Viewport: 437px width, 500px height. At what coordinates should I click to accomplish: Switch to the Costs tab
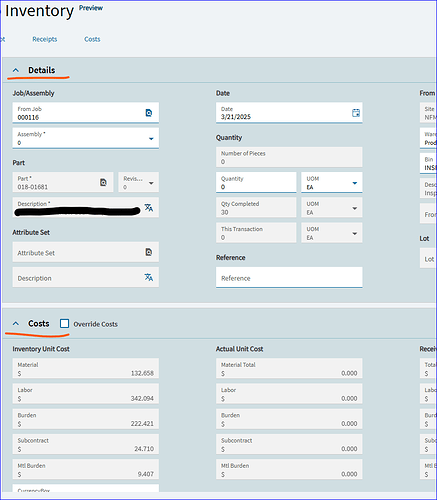pos(92,39)
